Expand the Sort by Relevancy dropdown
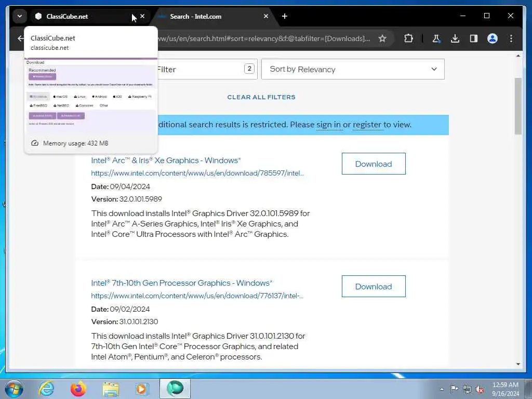This screenshot has width=532, height=399. coord(353,69)
